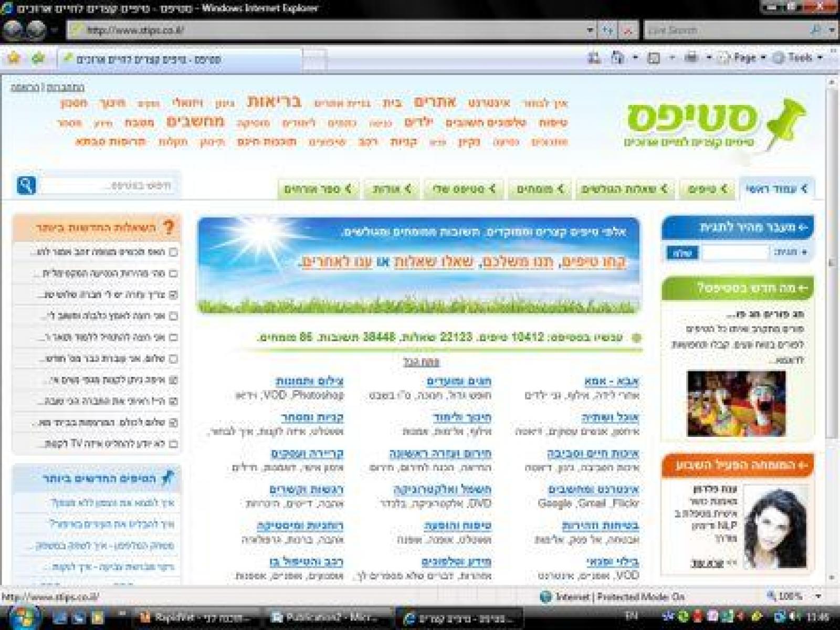Click the Add to Favorites icon

point(38,58)
